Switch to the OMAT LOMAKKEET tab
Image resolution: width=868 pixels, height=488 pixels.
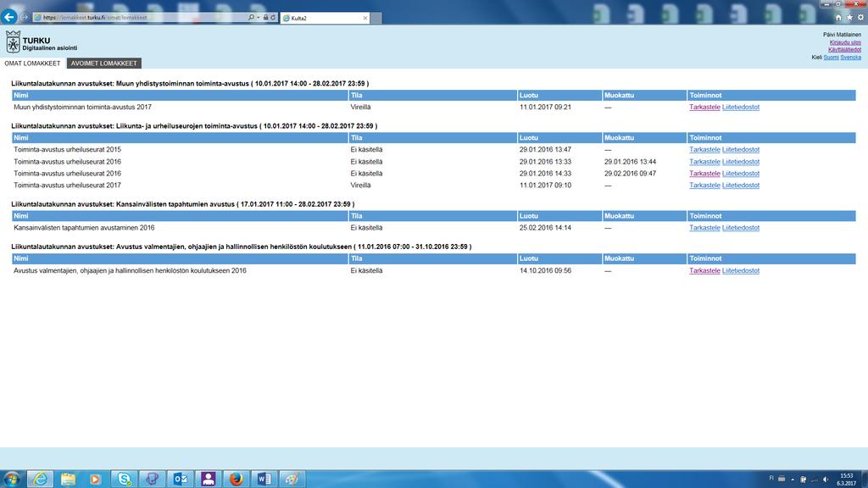(x=32, y=64)
